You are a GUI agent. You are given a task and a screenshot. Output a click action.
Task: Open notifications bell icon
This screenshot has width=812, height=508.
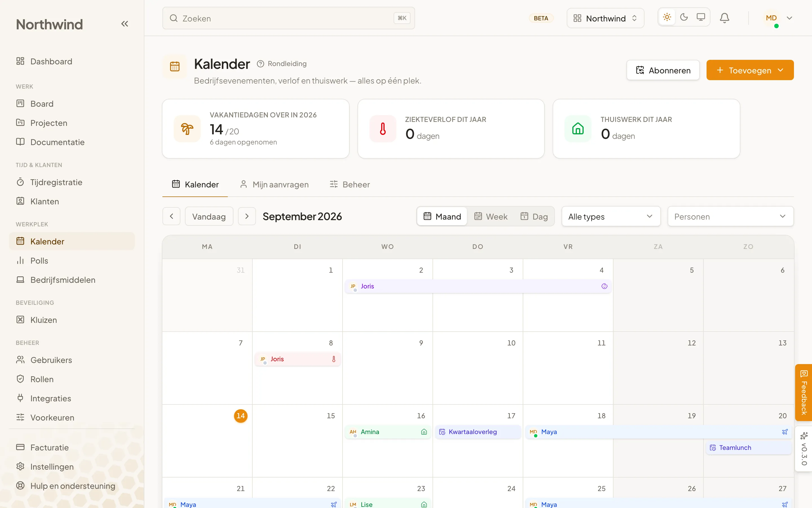click(724, 18)
